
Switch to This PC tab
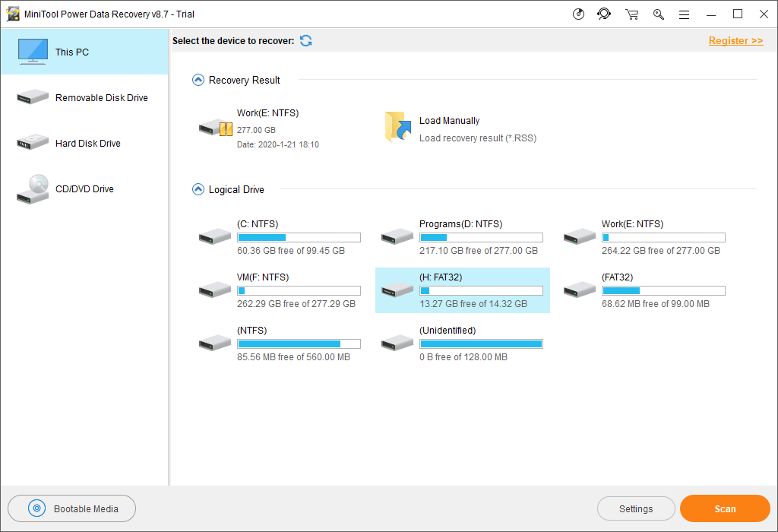[84, 52]
